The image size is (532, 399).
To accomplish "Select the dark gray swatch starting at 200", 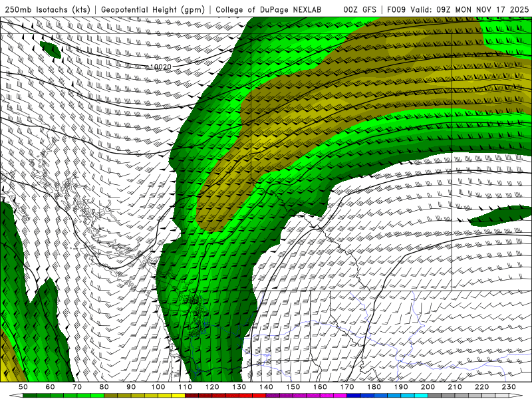I will [435, 395].
